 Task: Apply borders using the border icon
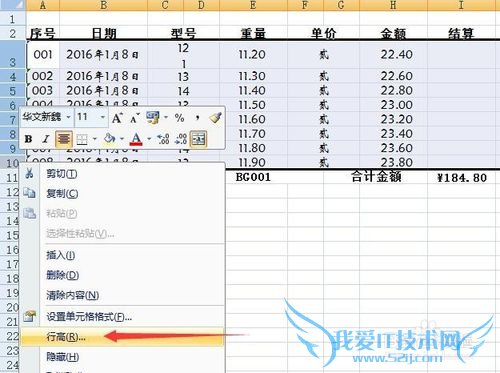click(82, 139)
